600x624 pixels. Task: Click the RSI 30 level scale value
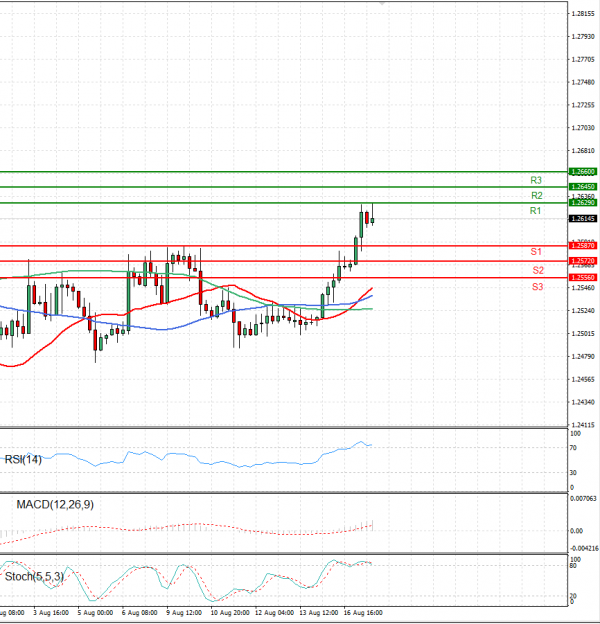click(x=573, y=472)
